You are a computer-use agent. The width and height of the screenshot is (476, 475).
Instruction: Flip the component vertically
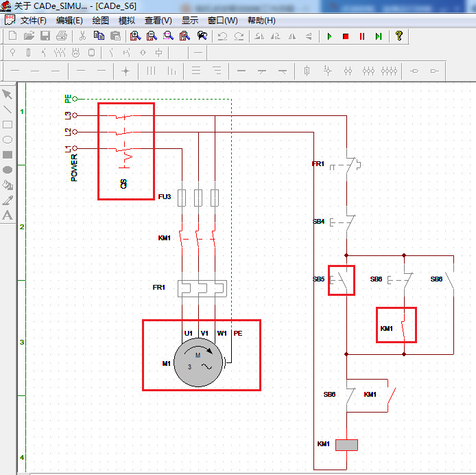tap(309, 36)
